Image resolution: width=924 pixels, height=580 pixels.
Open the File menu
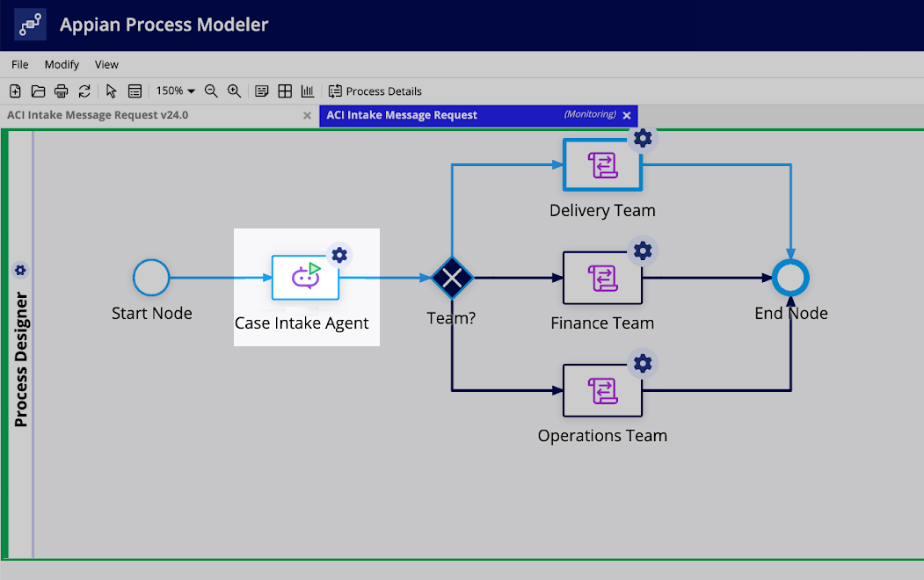pos(19,64)
